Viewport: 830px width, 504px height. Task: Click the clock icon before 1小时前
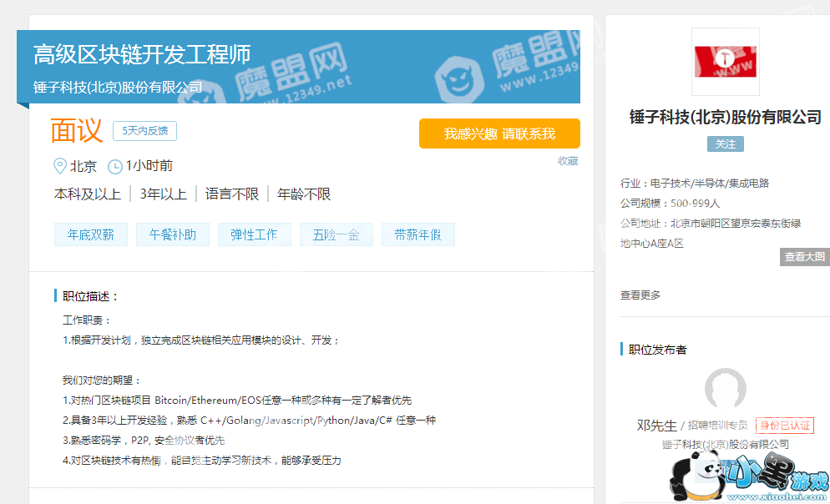[115, 167]
